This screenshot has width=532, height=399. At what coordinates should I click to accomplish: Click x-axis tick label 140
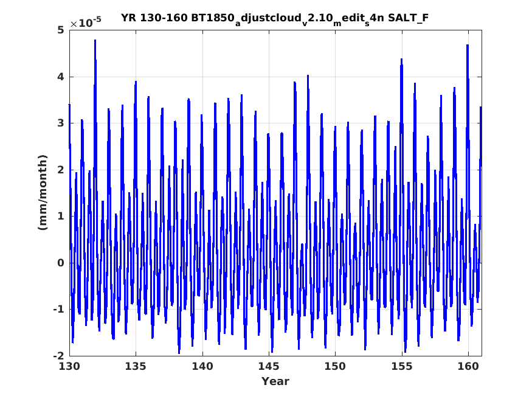(202, 366)
